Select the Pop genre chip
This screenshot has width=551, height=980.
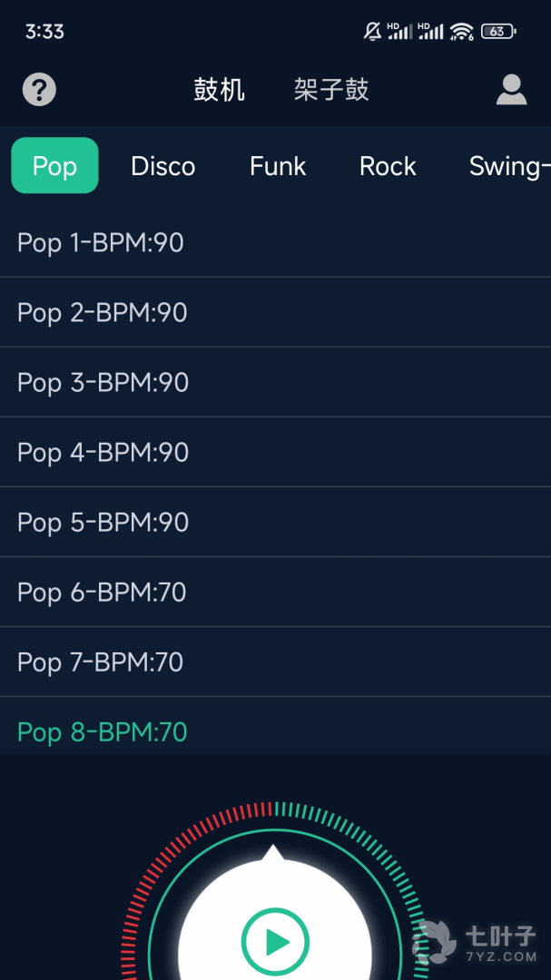pos(55,166)
